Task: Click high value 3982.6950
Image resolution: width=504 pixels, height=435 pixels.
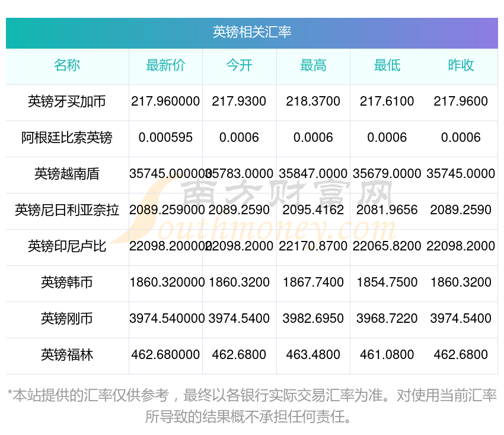Action: 313,319
